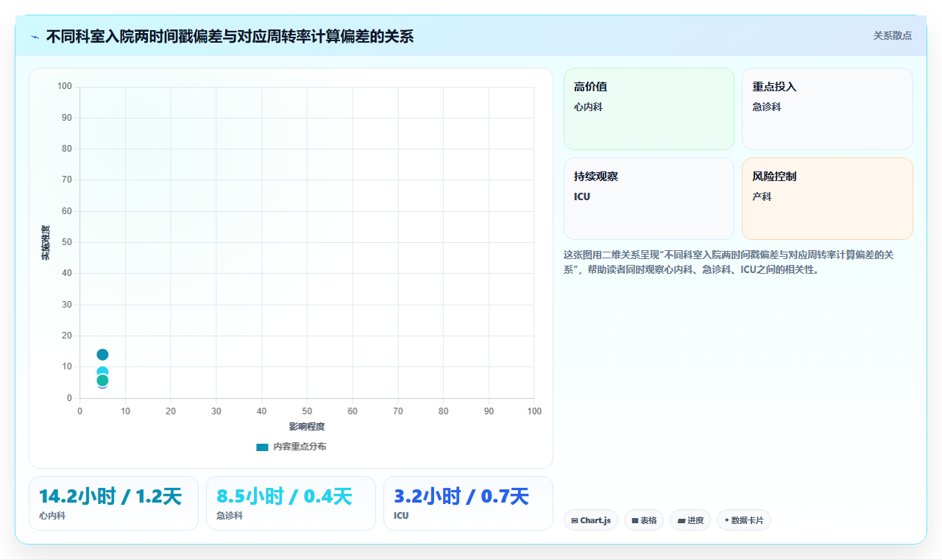The height and width of the screenshot is (560, 942).
Task: Click the icon in the 进度 chip
Action: pyautogui.click(x=681, y=520)
